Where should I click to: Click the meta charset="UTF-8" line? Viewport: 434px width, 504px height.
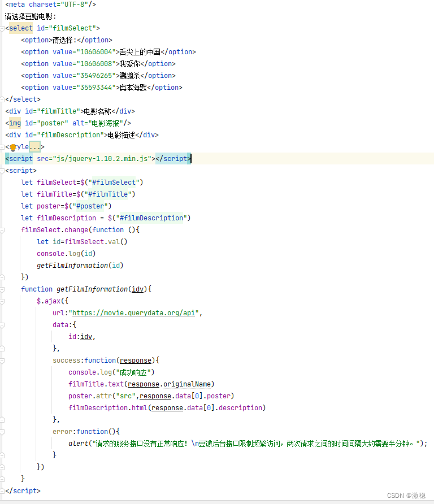[x=50, y=5]
